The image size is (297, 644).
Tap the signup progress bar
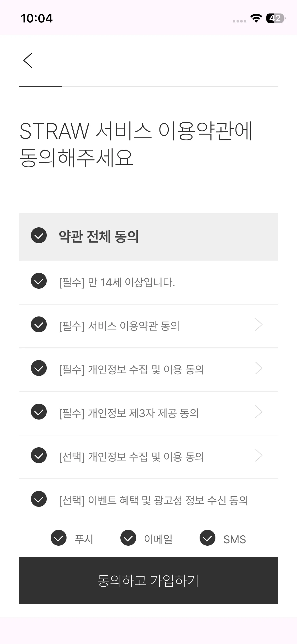pyautogui.click(x=148, y=86)
